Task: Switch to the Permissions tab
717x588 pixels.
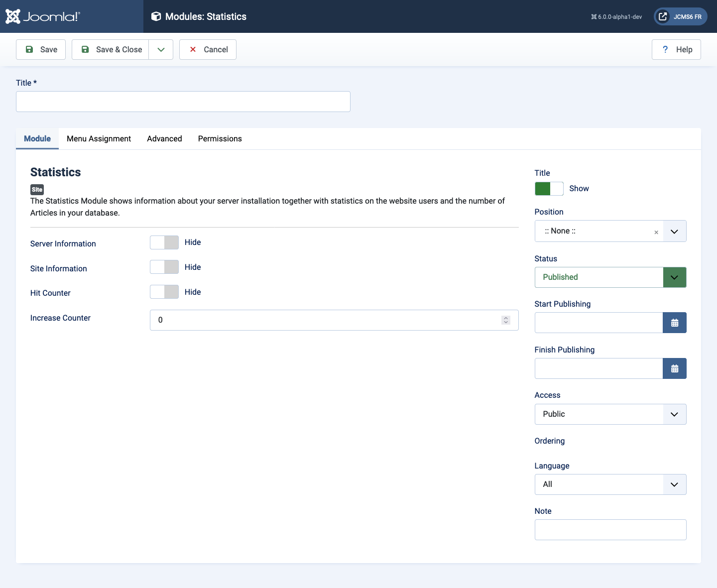Action: coord(220,139)
